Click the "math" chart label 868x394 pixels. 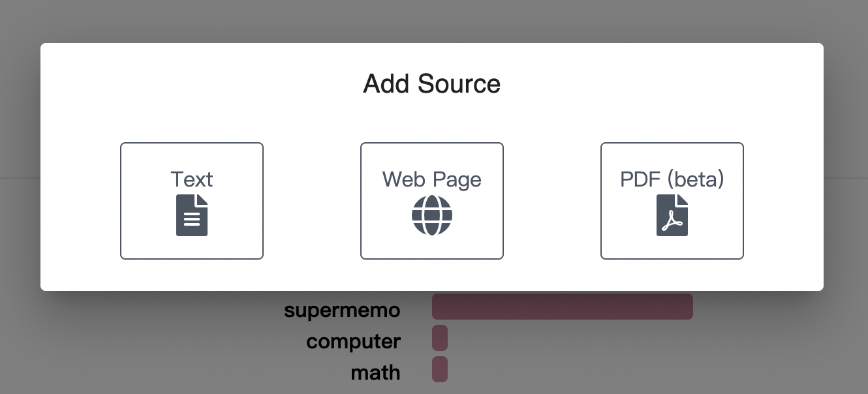[375, 372]
